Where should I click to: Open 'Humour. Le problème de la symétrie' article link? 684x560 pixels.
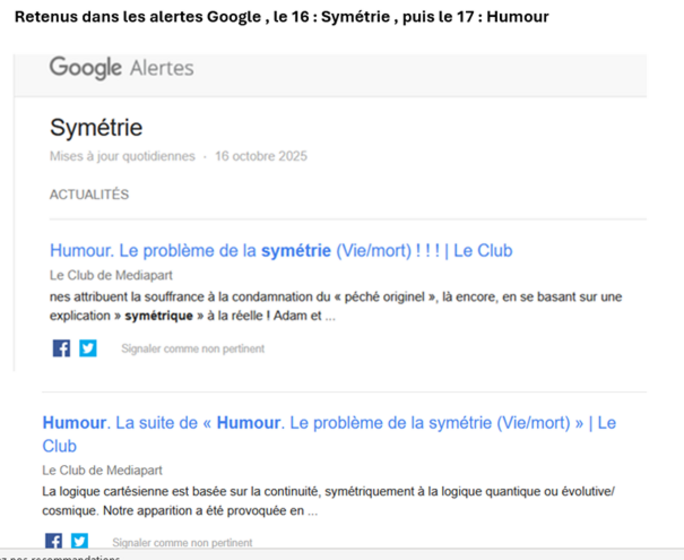(x=280, y=251)
